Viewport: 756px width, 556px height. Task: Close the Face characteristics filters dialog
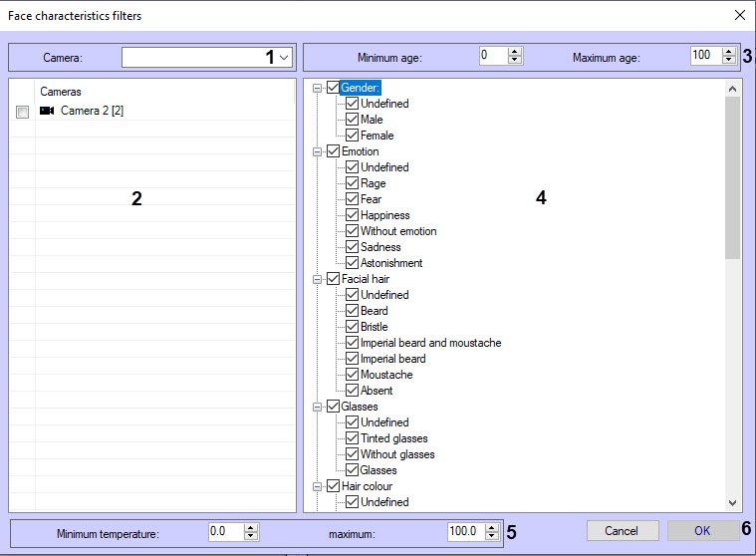point(739,15)
